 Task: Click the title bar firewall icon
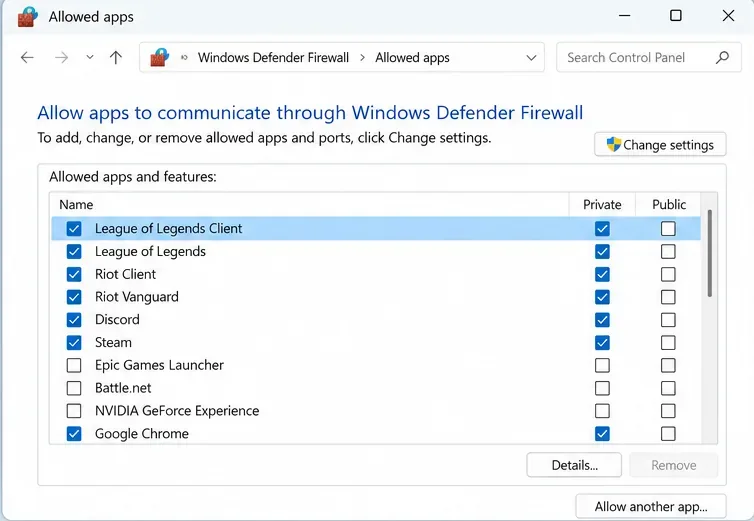coord(27,17)
